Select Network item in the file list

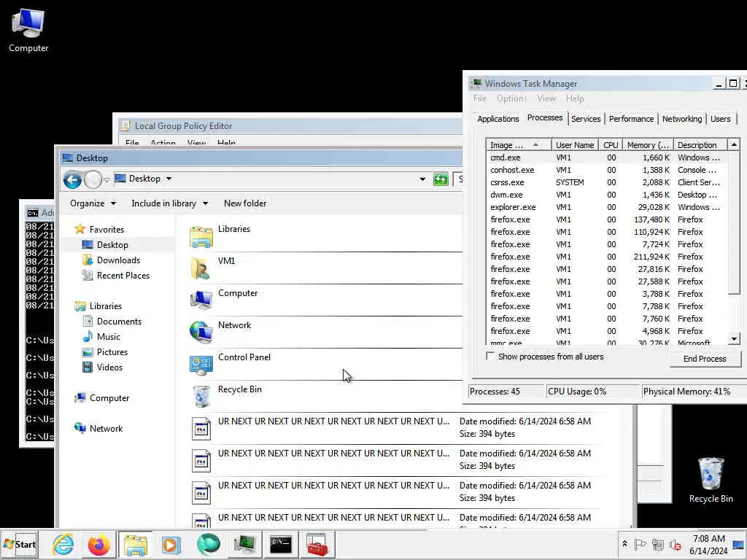tap(325, 332)
